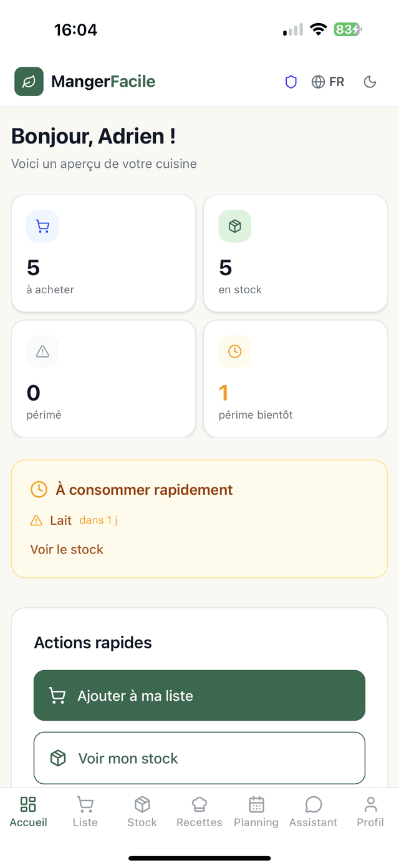The image size is (399, 868).
Task: Switch to the Stock tab
Action: [x=142, y=811]
